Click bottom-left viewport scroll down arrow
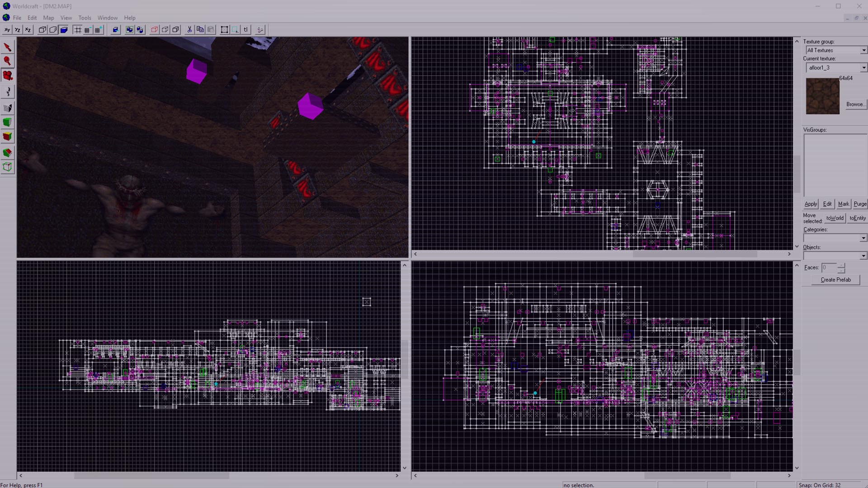 [x=405, y=469]
